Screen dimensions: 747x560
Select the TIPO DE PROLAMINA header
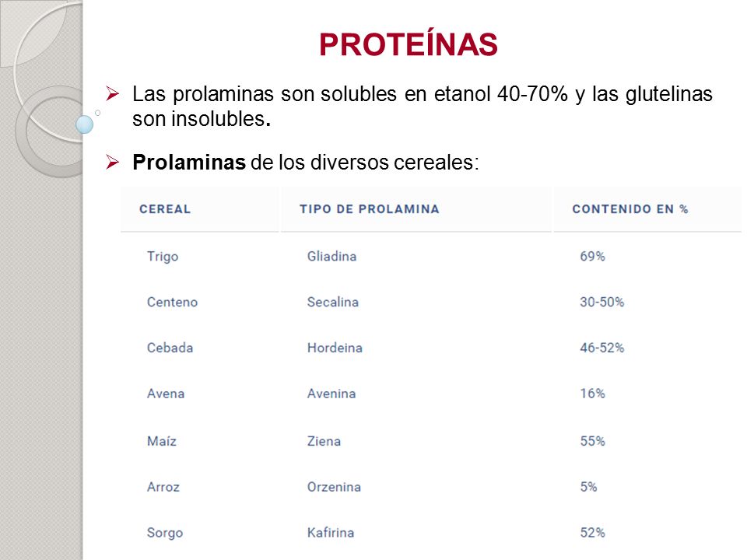click(x=369, y=209)
